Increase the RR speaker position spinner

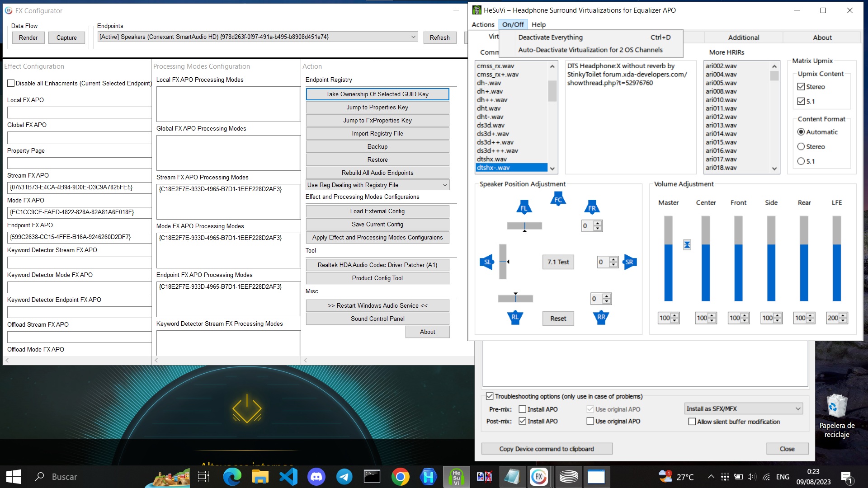pos(607,296)
